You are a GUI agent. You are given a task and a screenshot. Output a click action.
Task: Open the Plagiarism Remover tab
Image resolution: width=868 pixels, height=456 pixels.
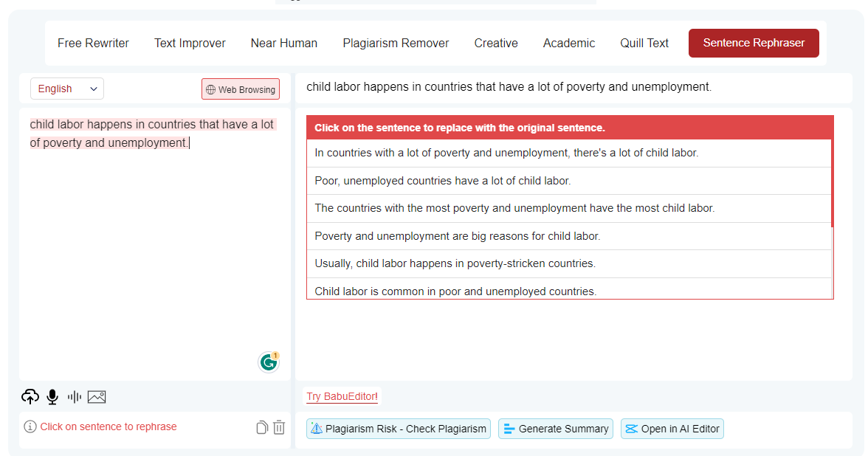tap(396, 43)
